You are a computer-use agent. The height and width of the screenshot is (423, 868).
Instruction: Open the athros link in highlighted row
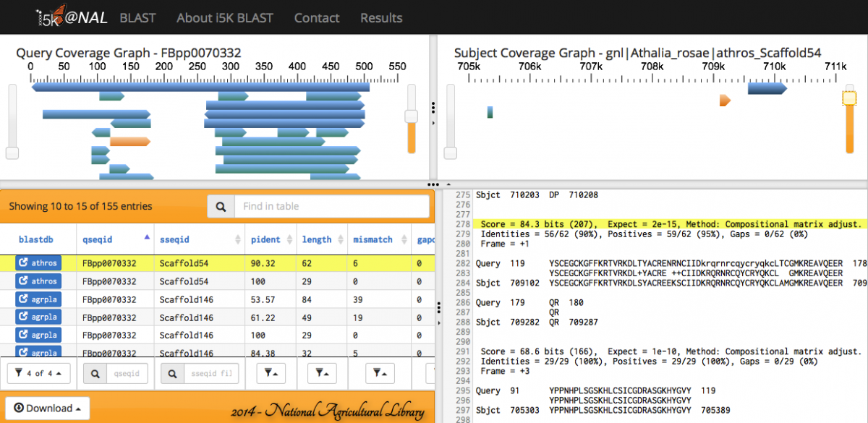(37, 262)
